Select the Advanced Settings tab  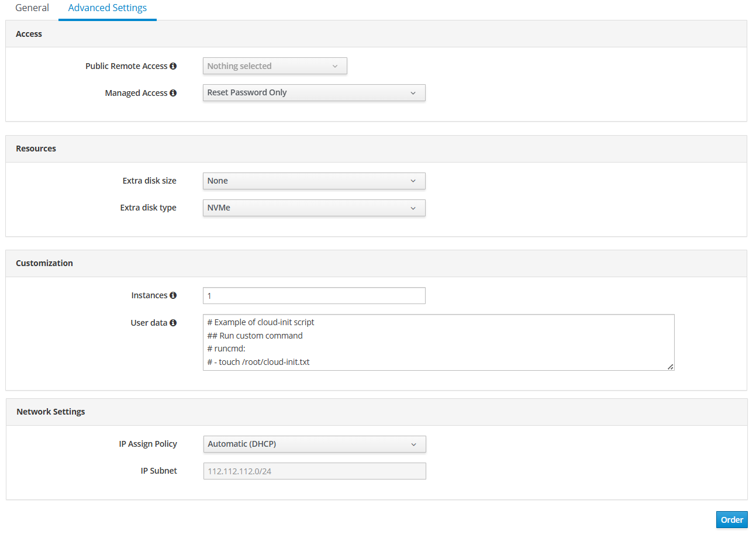108,8
